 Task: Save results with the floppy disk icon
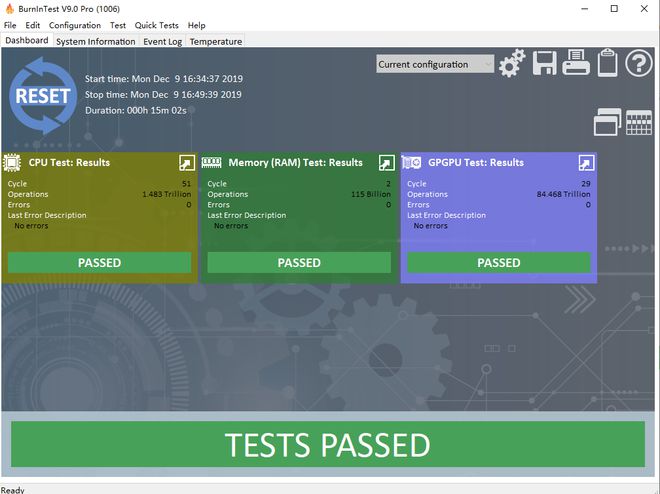[x=545, y=63]
